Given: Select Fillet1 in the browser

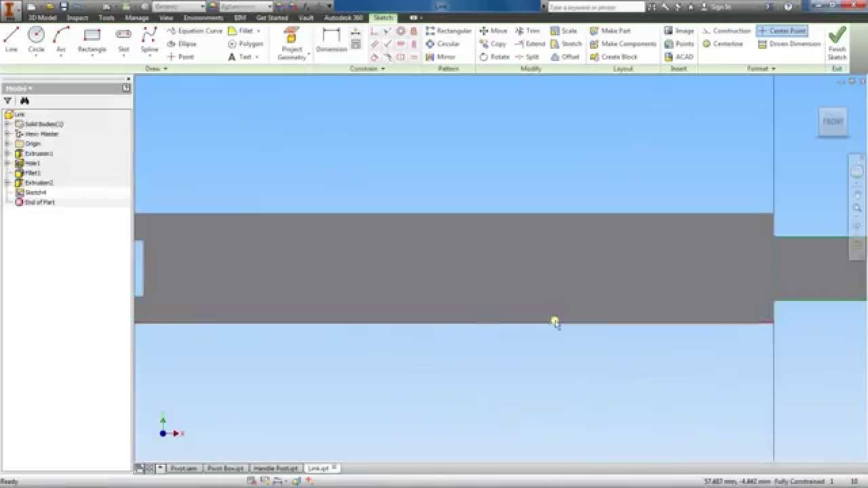Looking at the screenshot, I should pos(33,173).
